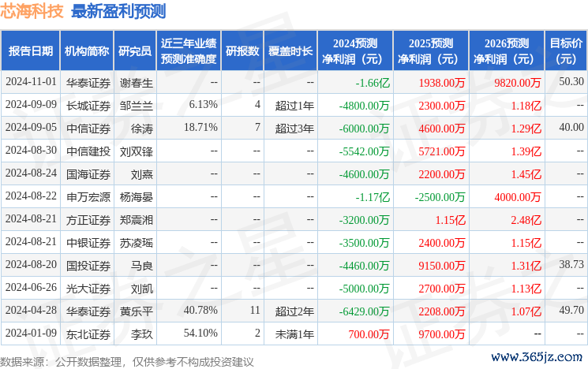
Task: Click accuracy value 6.13%
Action: click(204, 105)
